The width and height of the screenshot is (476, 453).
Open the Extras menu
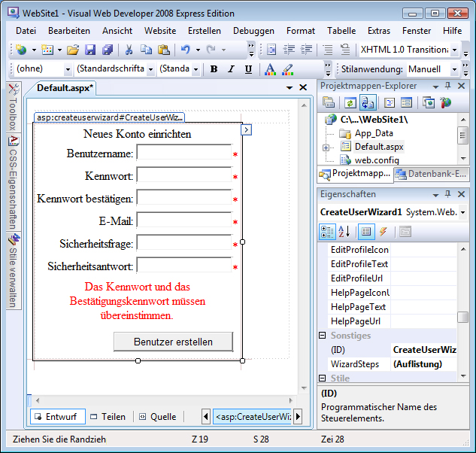click(x=378, y=31)
